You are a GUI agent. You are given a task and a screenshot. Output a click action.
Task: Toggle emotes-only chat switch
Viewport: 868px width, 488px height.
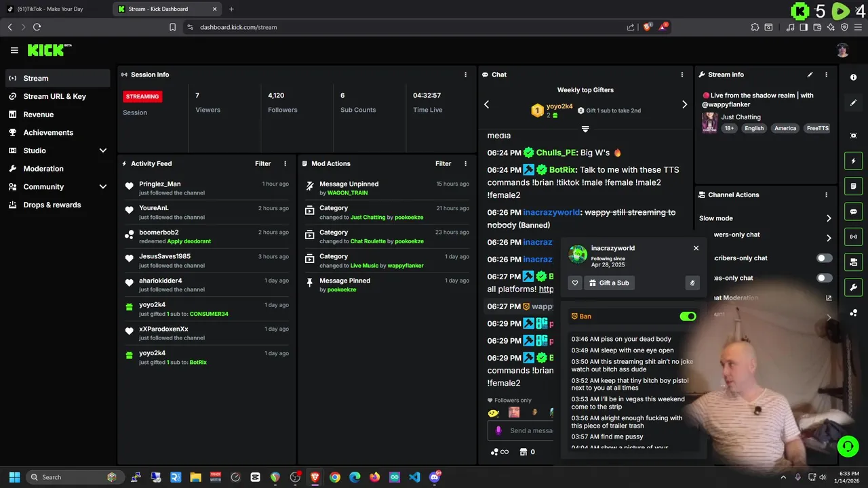click(x=824, y=278)
